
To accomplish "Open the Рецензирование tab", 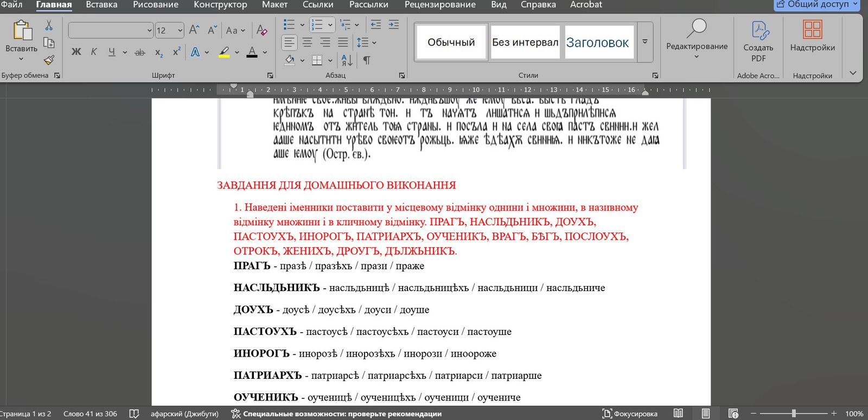I will pyautogui.click(x=439, y=5).
